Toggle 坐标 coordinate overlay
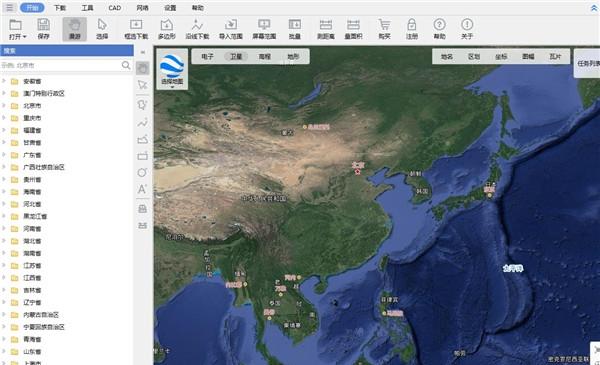The image size is (600, 365). (x=501, y=56)
